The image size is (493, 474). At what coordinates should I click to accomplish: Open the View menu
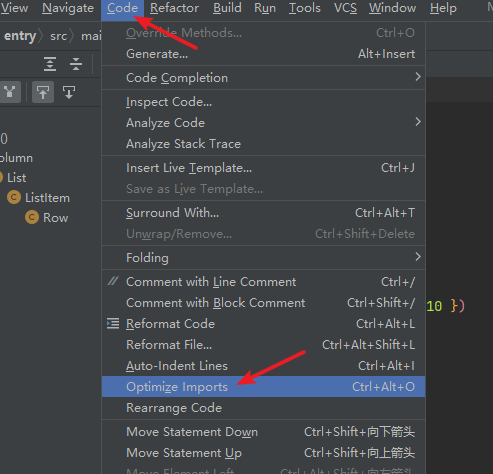14,8
